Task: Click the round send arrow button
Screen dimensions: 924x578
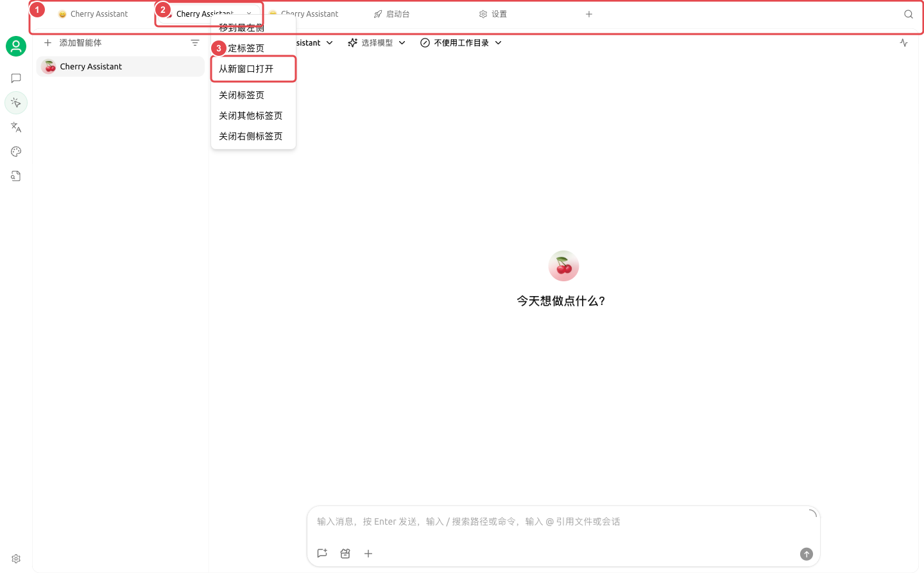Action: (807, 554)
